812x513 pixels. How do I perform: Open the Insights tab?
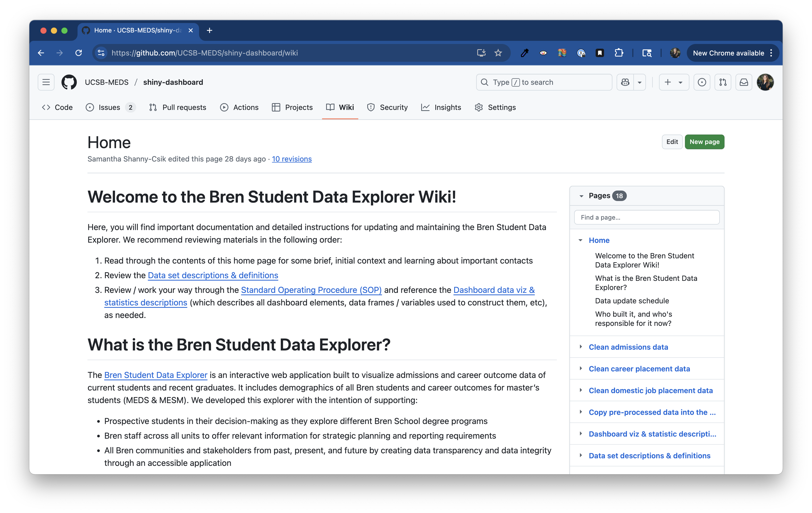tap(441, 107)
